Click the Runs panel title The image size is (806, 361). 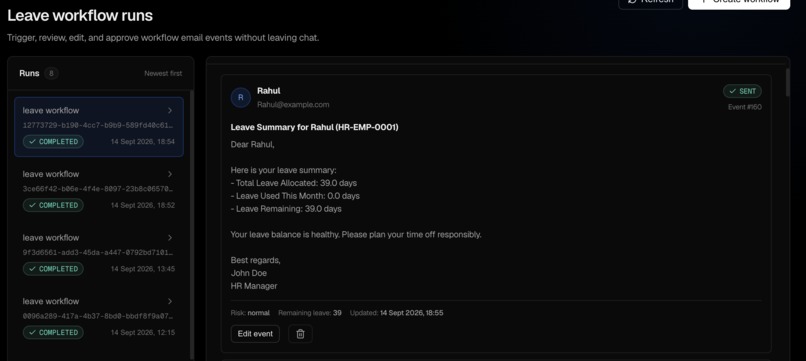pos(29,74)
